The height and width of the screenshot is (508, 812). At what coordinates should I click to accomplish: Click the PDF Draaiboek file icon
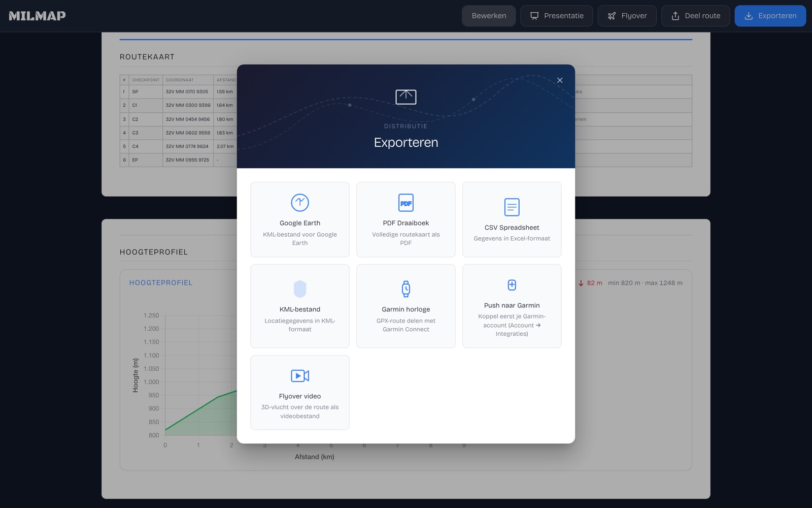coord(406,203)
